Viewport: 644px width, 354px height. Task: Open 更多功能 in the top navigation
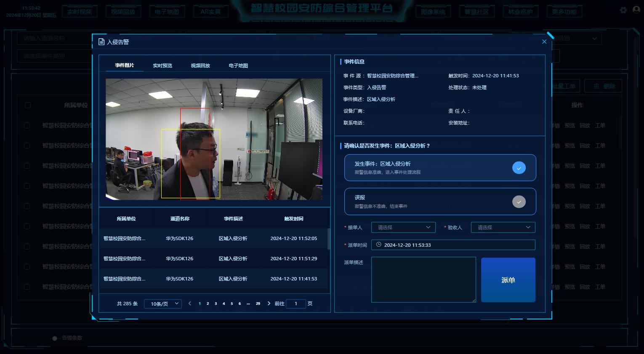[x=564, y=12]
